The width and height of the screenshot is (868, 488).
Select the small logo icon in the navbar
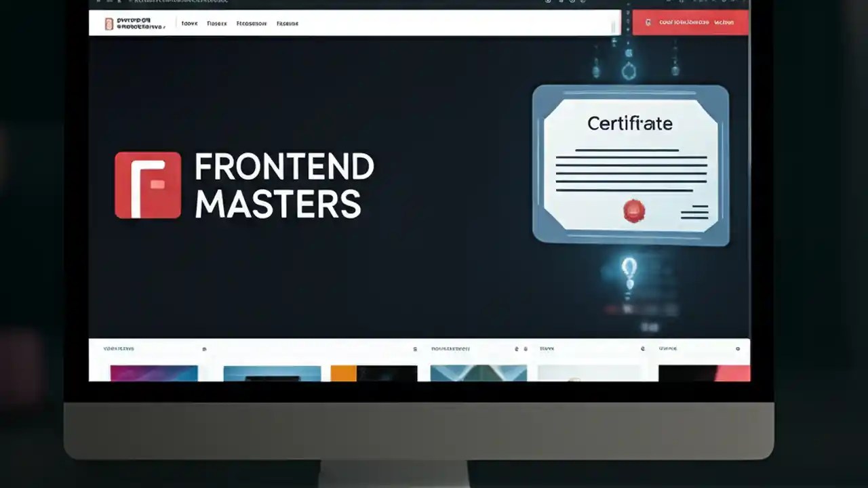point(108,23)
